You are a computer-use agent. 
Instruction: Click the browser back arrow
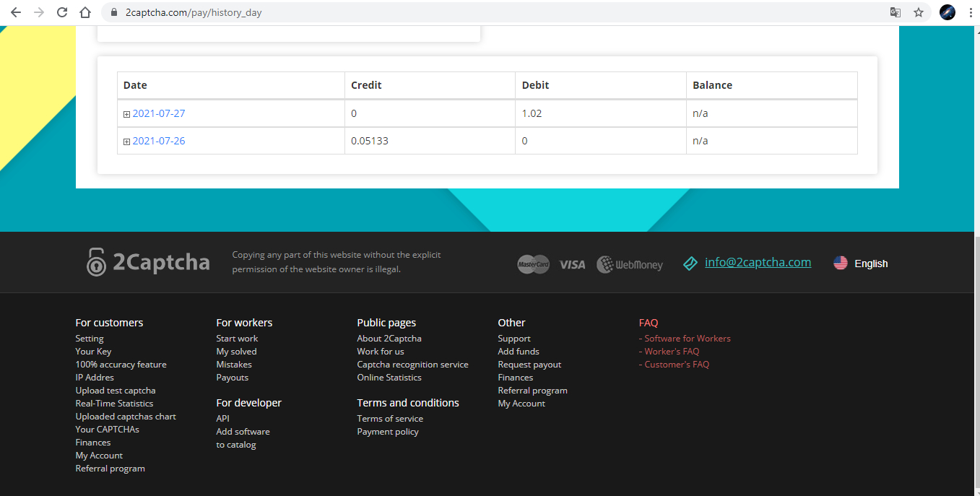pyautogui.click(x=16, y=12)
